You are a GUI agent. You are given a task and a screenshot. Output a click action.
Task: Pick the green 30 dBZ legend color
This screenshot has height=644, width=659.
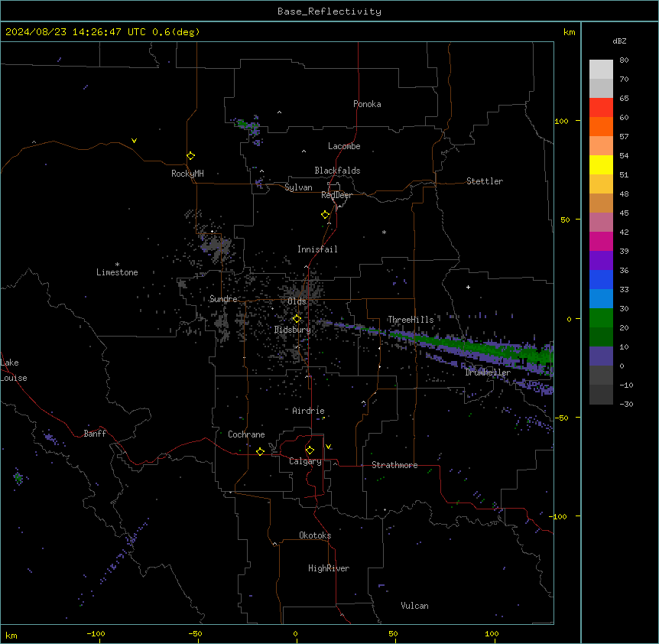pos(601,318)
